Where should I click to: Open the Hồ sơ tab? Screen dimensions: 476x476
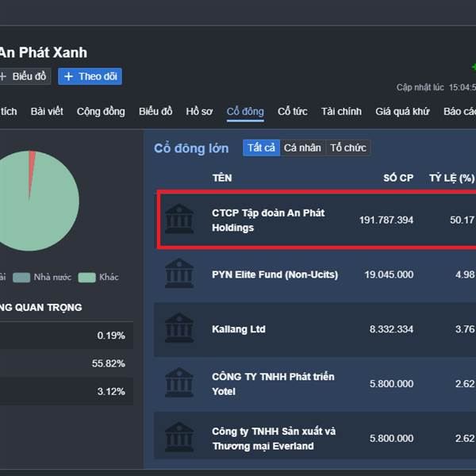tap(199, 111)
